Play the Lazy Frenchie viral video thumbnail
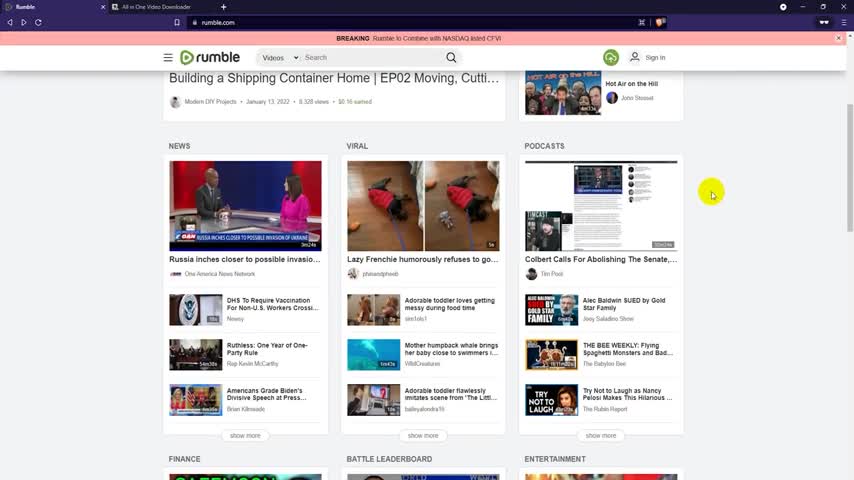Viewport: 854px width, 480px height. point(423,205)
